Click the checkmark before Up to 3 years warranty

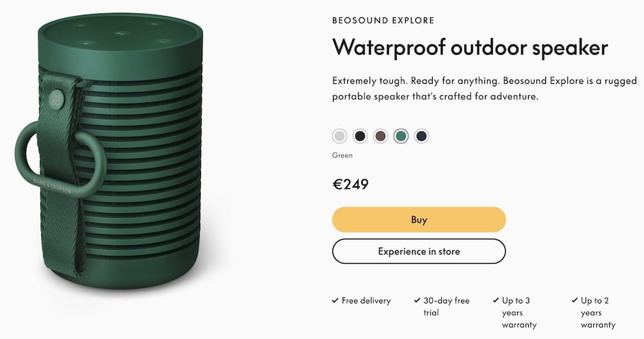(x=496, y=300)
